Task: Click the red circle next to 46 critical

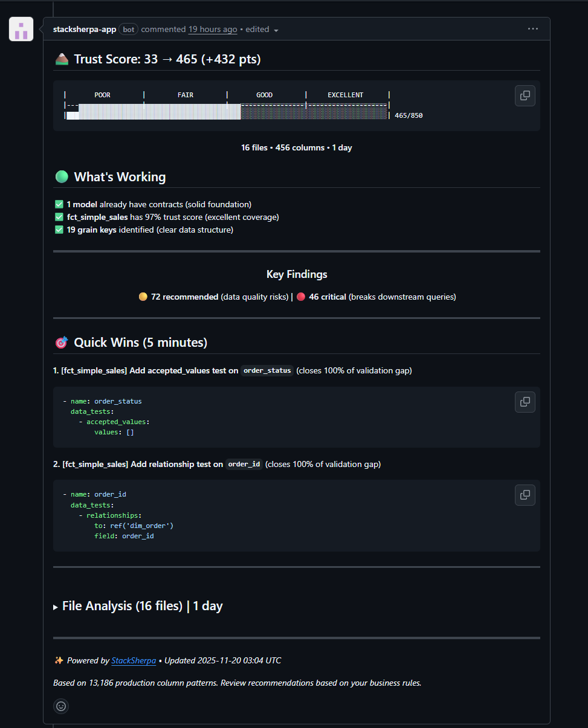Action: 301,297
